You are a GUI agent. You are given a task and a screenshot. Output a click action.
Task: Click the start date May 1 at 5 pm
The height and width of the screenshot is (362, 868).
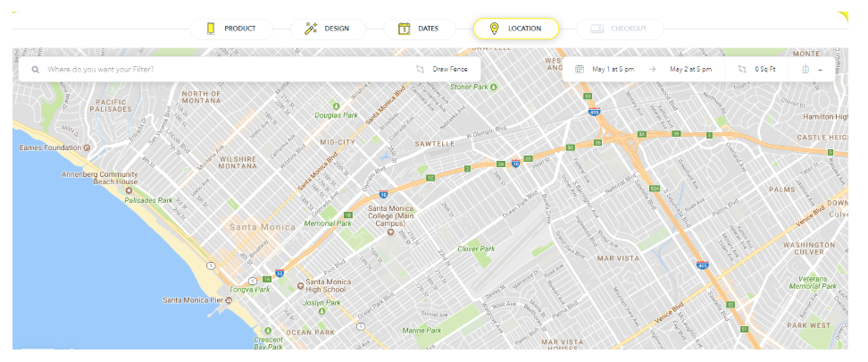(x=613, y=69)
